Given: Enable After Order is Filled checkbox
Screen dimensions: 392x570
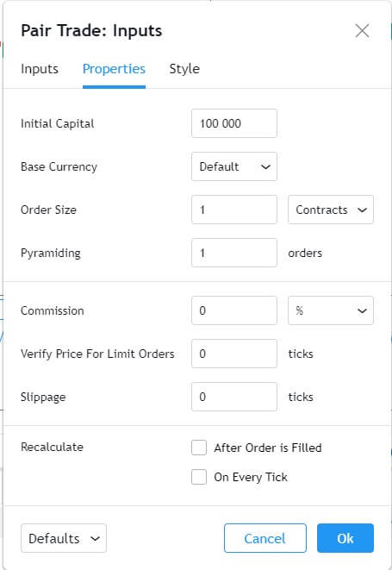Looking at the screenshot, I should tap(199, 448).
